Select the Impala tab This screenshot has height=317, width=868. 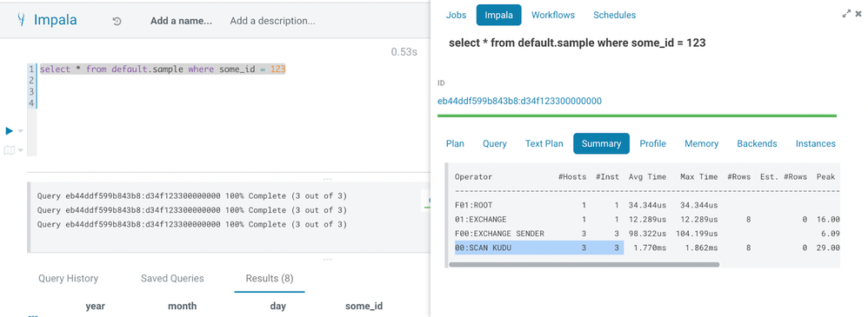498,15
